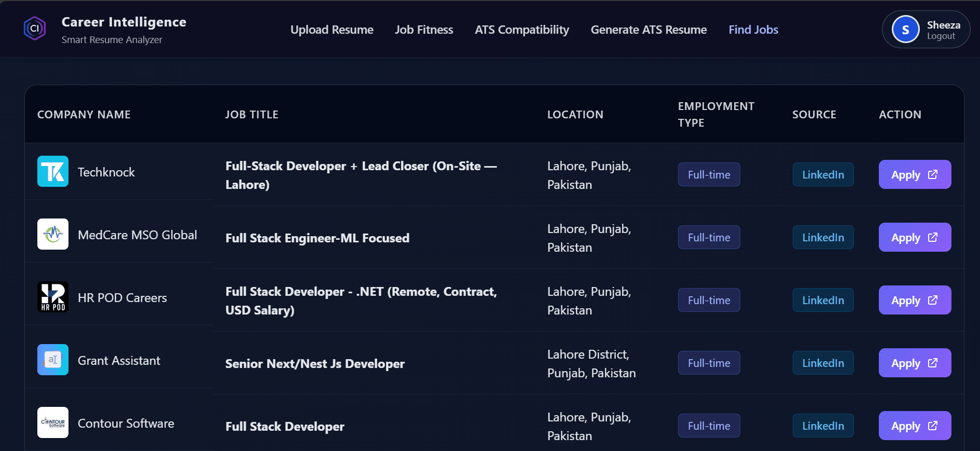
Task: Click the Full-time badge in the HR POD row
Action: (709, 300)
